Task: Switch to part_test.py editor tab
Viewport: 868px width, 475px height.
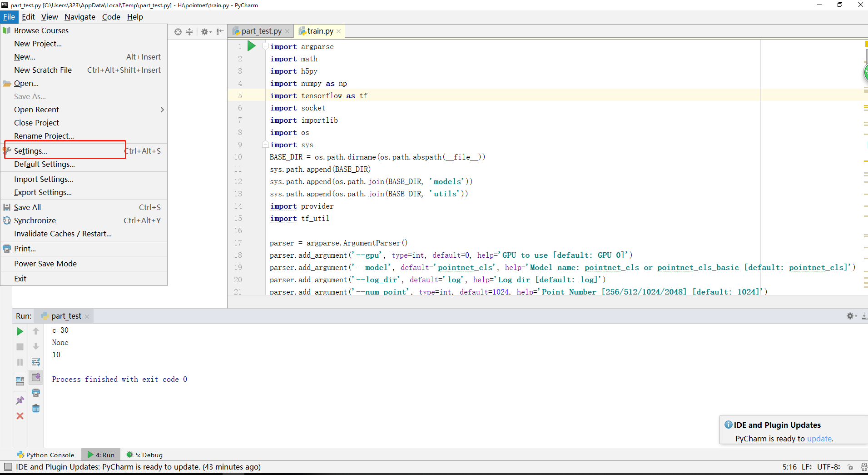Action: (261, 31)
